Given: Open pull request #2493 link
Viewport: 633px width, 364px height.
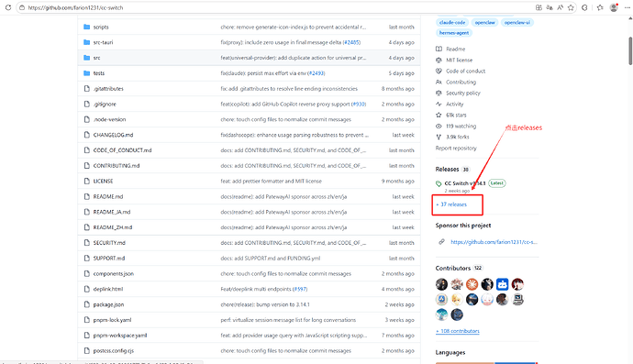Looking at the screenshot, I should pyautogui.click(x=316, y=73).
